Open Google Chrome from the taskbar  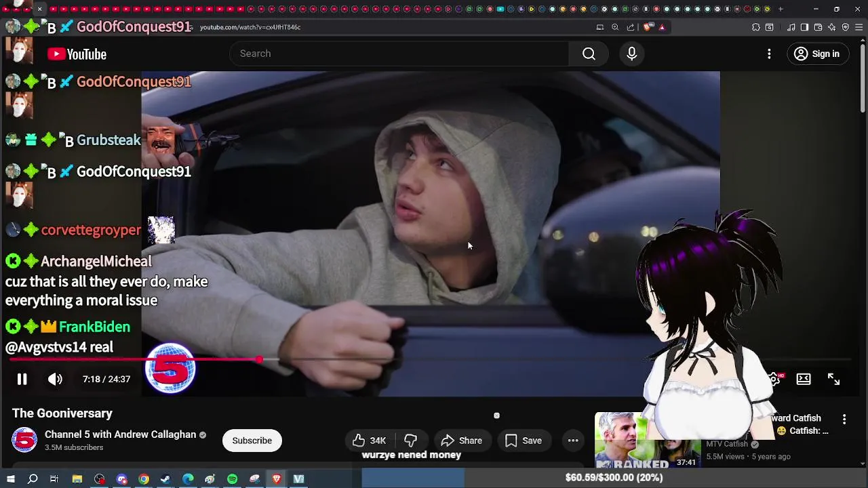[144, 479]
